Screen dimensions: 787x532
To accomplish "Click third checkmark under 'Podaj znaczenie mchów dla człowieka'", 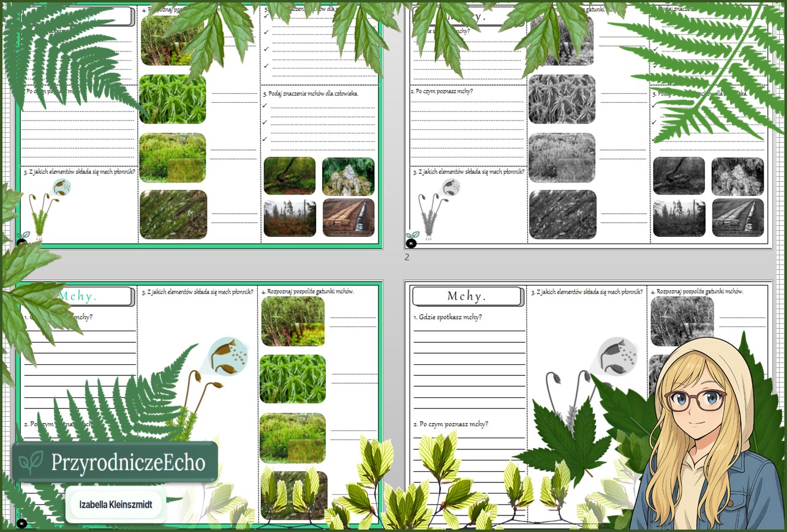I will 265,139.
